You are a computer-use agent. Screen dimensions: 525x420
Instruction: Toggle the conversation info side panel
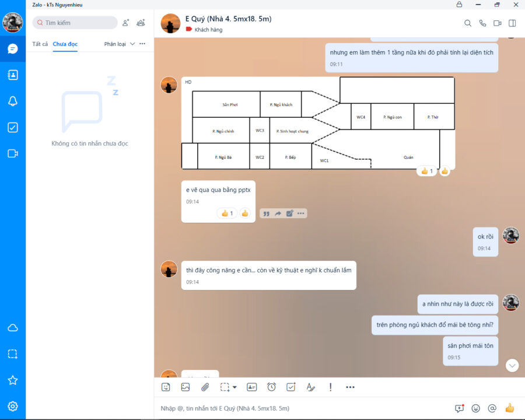tap(512, 23)
